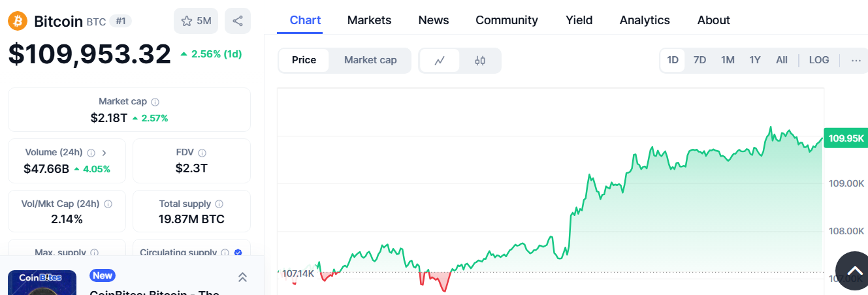Click the 109.00K y-axis label

tap(846, 183)
